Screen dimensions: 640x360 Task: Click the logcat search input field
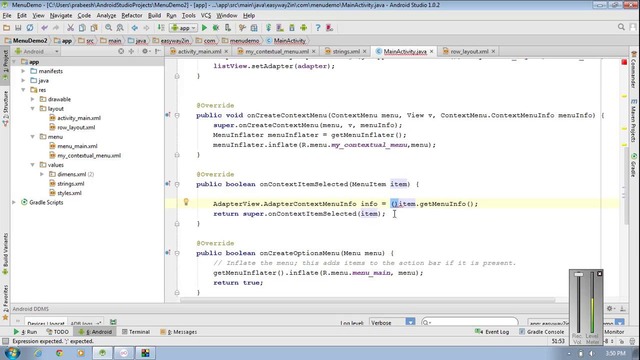click(469, 322)
